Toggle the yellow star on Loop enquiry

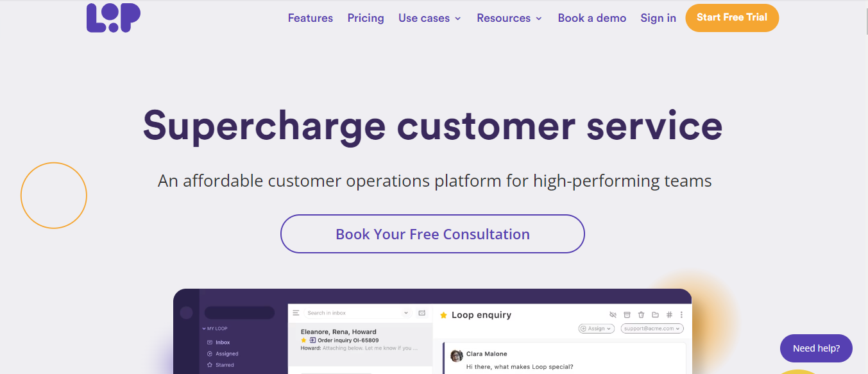[x=443, y=315]
